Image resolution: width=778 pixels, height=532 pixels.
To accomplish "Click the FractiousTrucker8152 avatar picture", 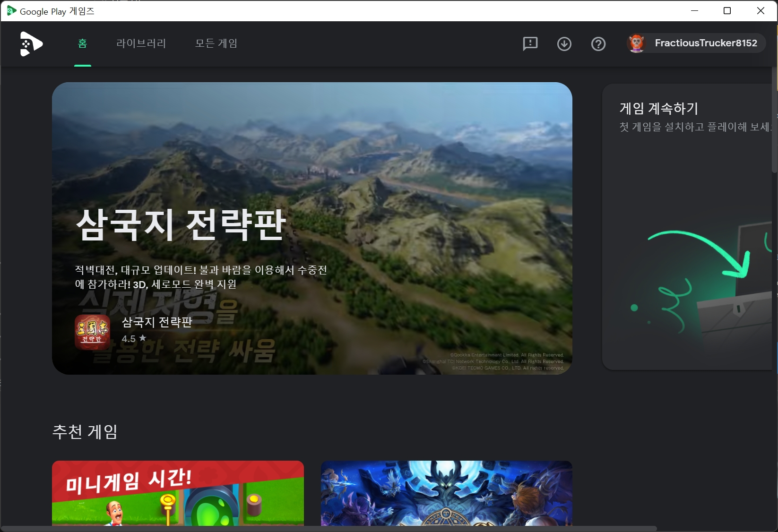I will (x=637, y=43).
